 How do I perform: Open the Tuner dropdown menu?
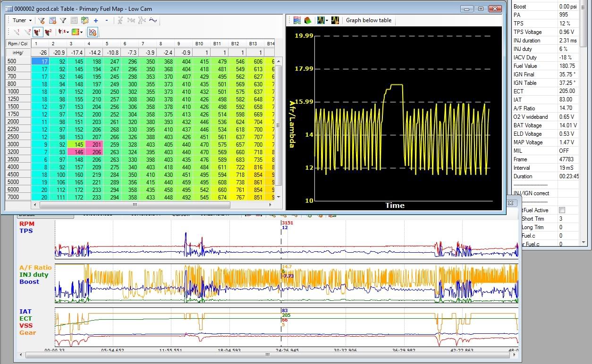(22, 20)
